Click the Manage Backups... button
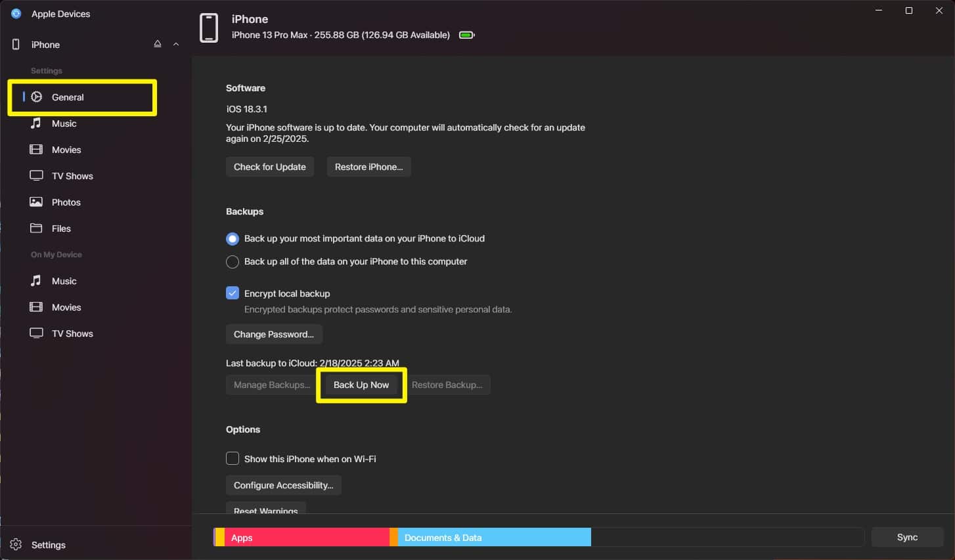Viewport: 955px width, 560px height. pyautogui.click(x=272, y=385)
